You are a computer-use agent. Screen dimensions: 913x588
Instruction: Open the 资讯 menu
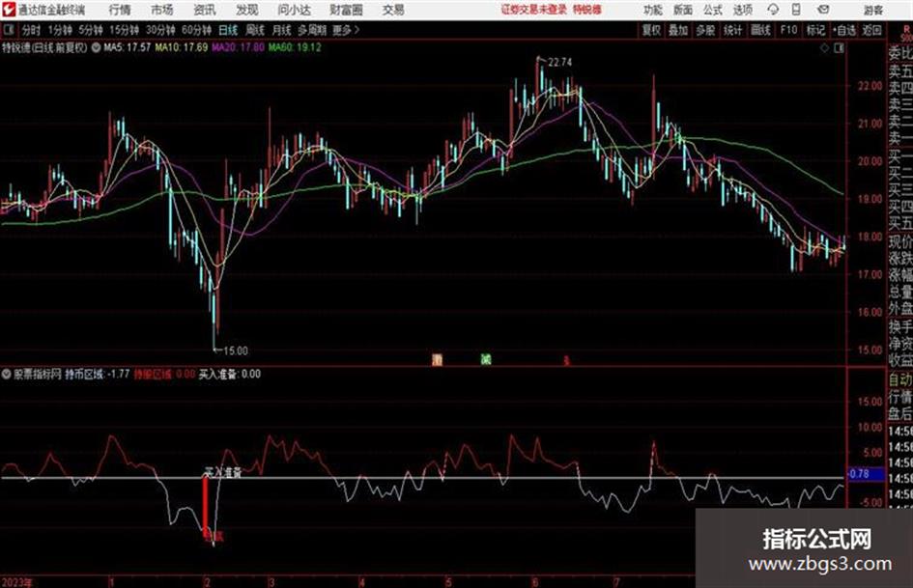tap(205, 10)
